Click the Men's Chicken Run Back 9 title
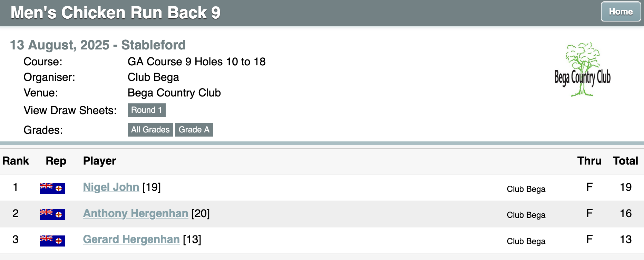Viewport: 644px width, 260px height. pyautogui.click(x=115, y=13)
